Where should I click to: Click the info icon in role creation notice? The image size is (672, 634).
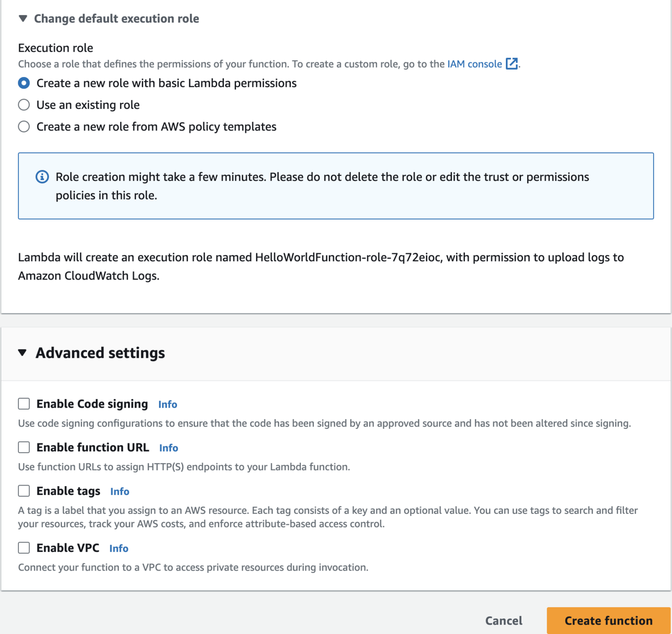[42, 177]
